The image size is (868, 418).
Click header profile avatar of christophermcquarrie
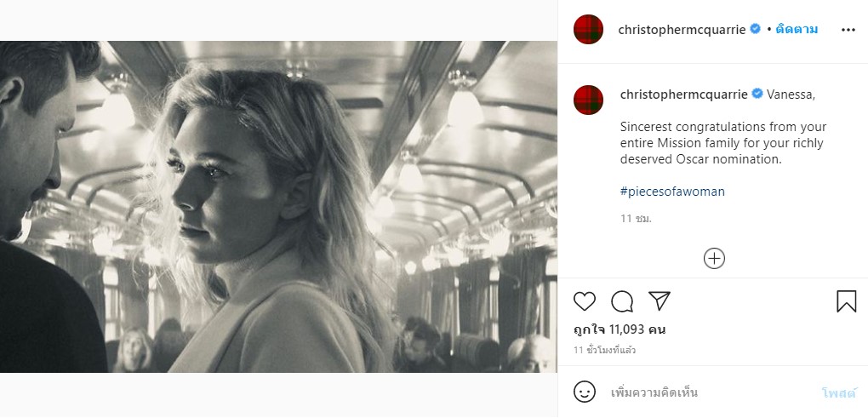pos(589,30)
